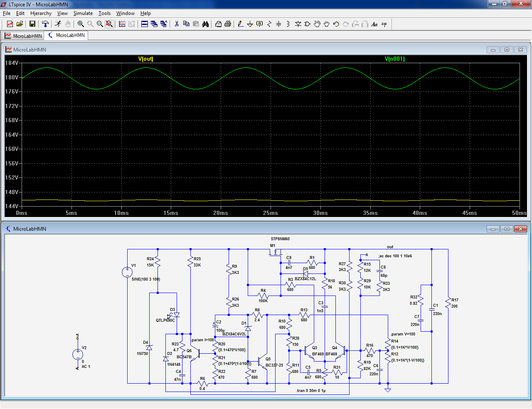Click the STP8NM60 MOSFET label
The width and height of the screenshot is (532, 409).
[x=280, y=239]
